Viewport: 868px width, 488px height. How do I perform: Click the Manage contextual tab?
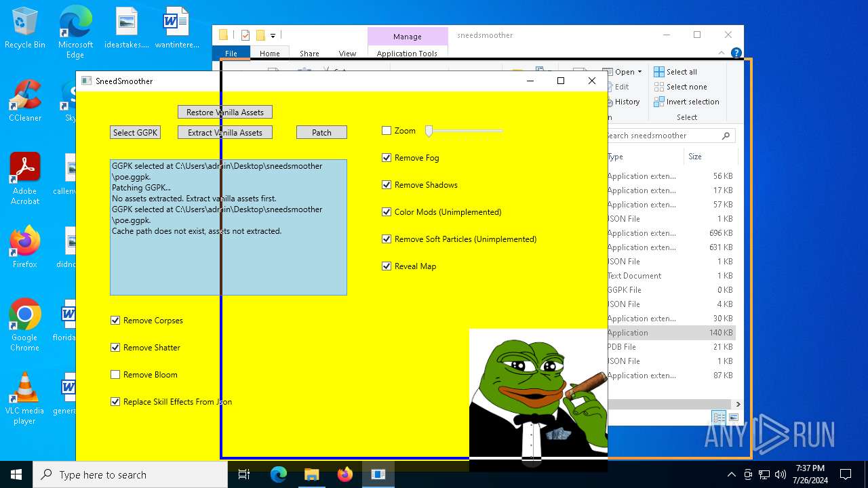point(408,37)
